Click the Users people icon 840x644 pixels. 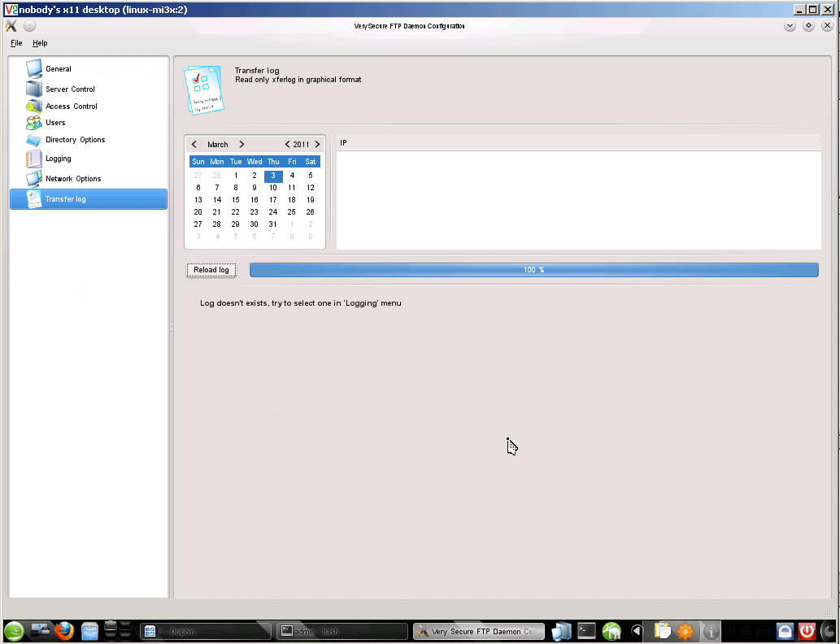(x=34, y=122)
